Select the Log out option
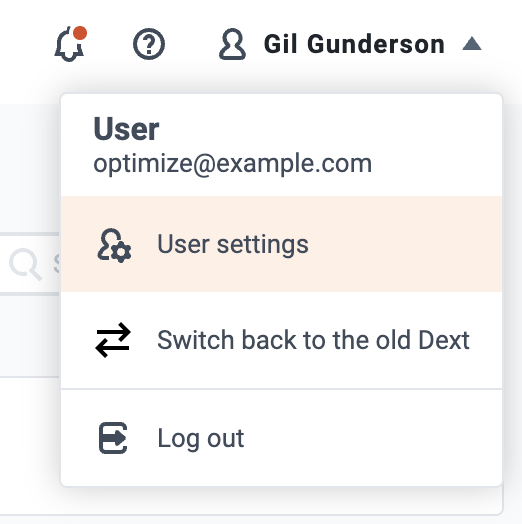This screenshot has width=522, height=524. 281,438
